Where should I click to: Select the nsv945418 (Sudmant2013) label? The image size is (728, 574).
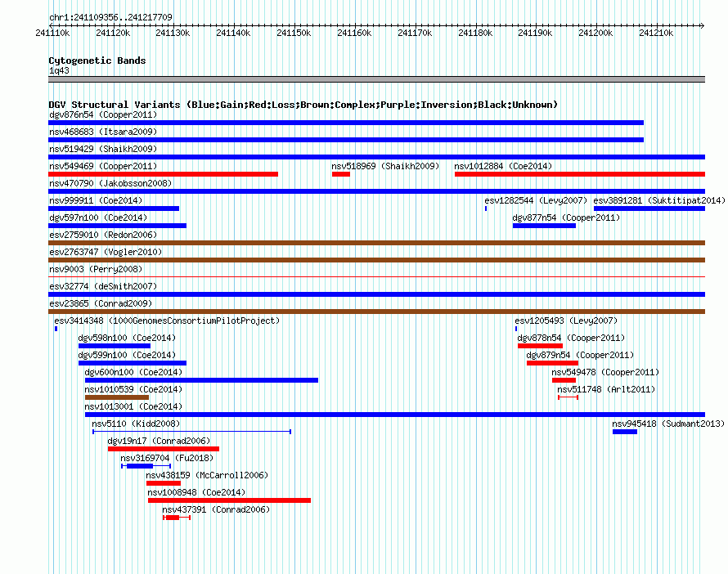(x=668, y=424)
